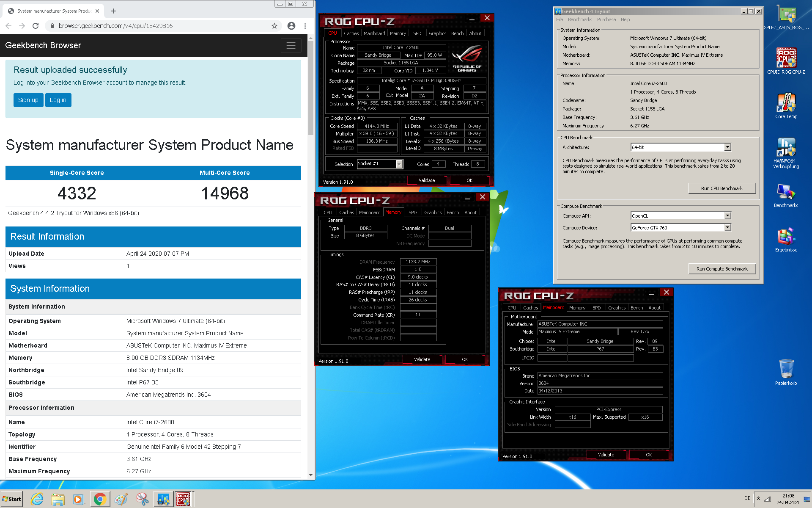
Task: Open Purchase menu in Geekbench 4
Action: pyautogui.click(x=606, y=19)
